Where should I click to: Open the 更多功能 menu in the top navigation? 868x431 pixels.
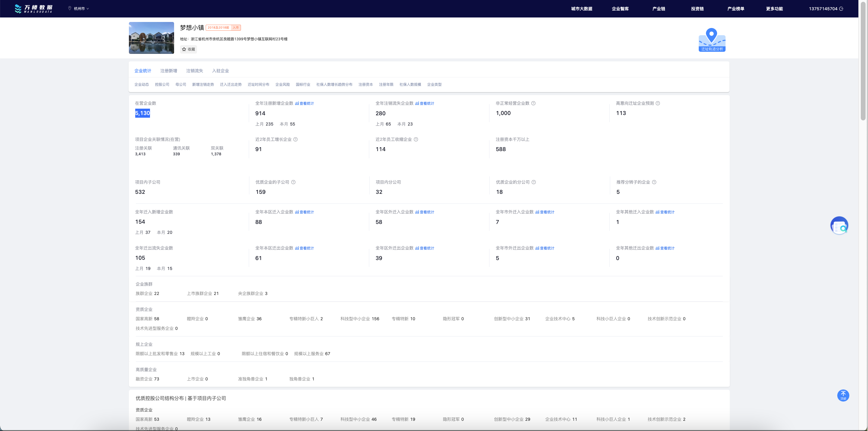tap(774, 9)
